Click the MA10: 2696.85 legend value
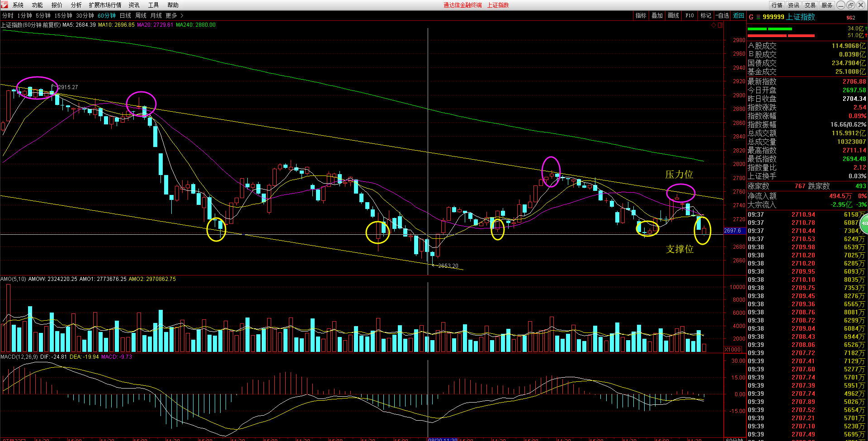This screenshot has height=441, width=868. pyautogui.click(x=117, y=25)
